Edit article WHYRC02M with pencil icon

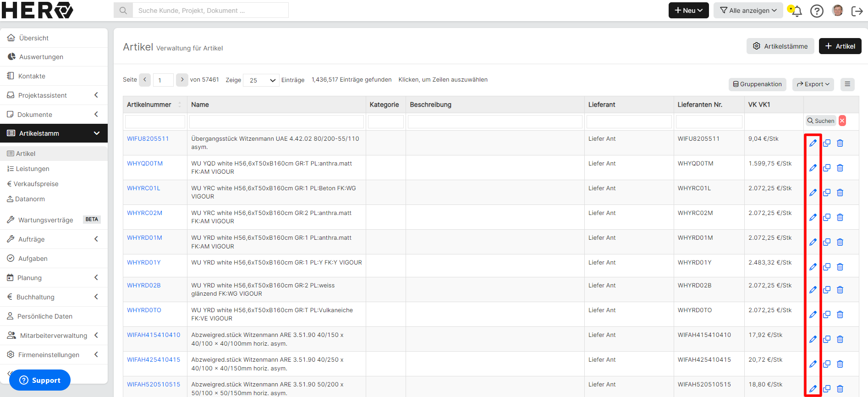tap(813, 217)
